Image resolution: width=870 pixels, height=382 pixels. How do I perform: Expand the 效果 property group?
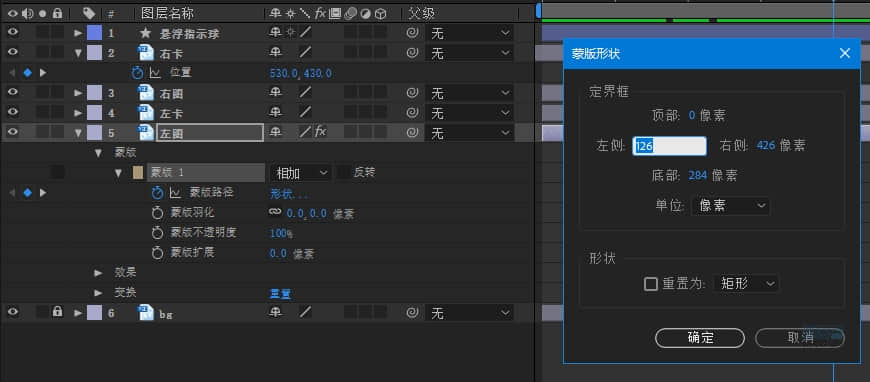(x=99, y=273)
